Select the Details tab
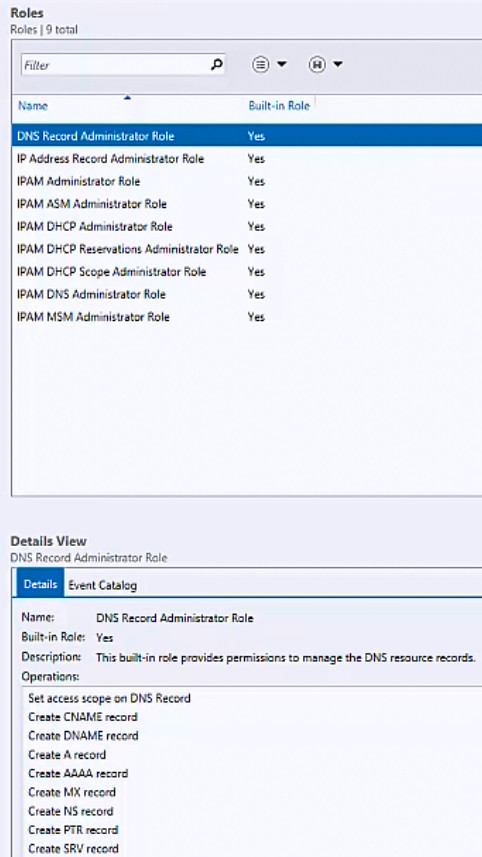The image size is (482, 857). [40, 584]
